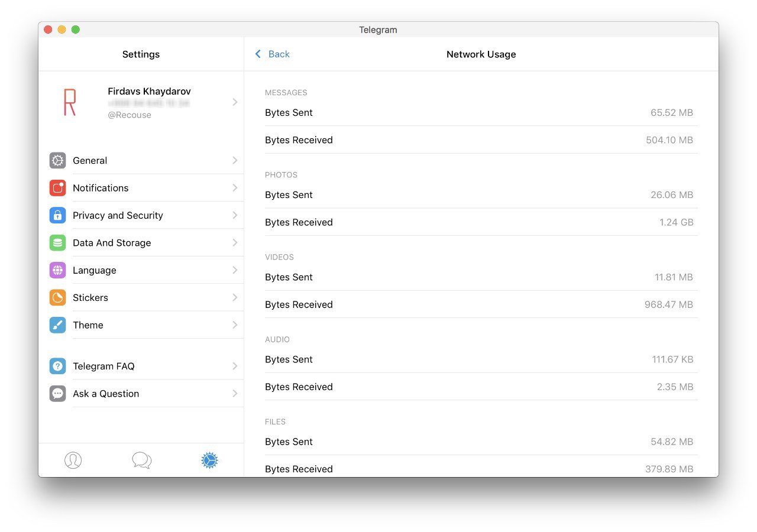Open the Notifications menu label
This screenshot has height=532, width=757.
[101, 188]
